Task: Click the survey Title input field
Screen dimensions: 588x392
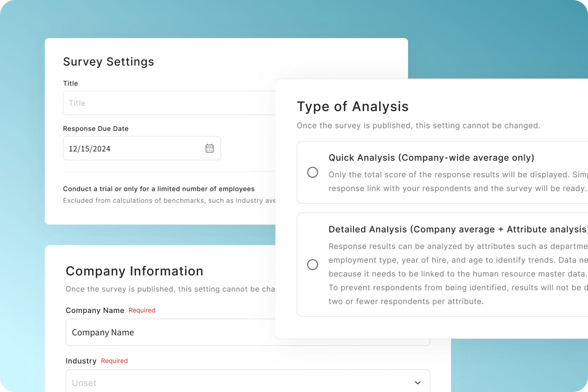Action: [169, 103]
